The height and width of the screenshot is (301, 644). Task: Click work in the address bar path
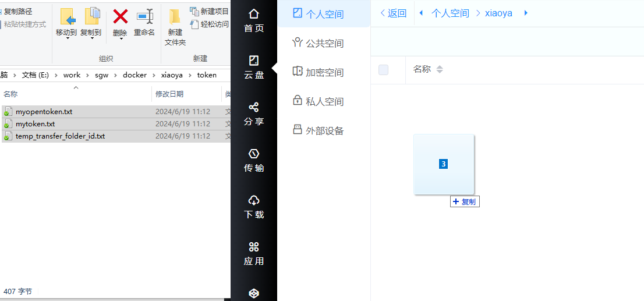point(72,75)
